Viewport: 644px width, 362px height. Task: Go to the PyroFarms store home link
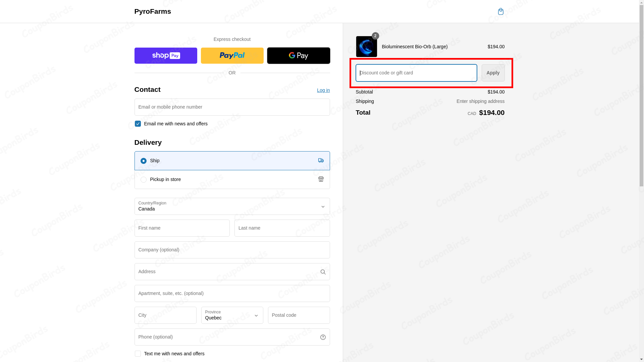coord(153,11)
